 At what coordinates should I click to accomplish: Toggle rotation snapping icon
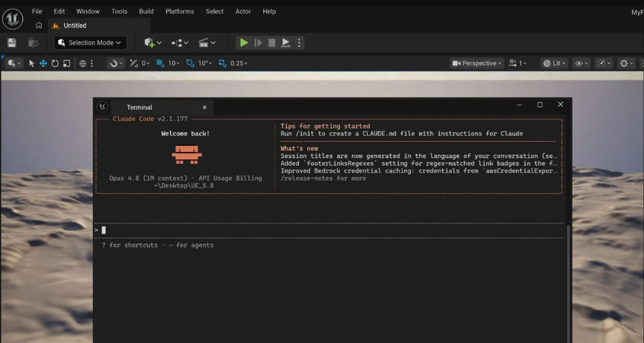190,63
